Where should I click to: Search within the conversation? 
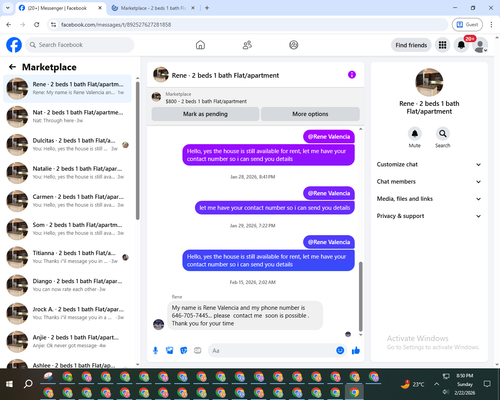pyautogui.click(x=443, y=134)
